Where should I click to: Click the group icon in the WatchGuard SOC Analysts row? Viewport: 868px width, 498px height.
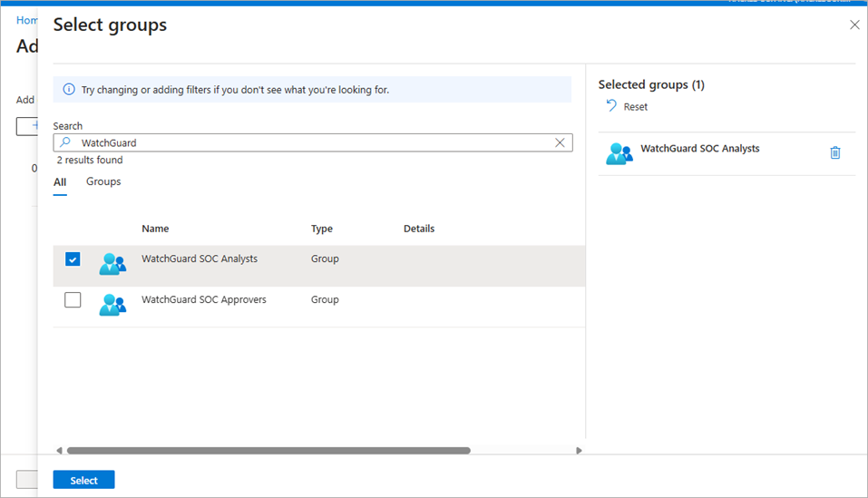[x=112, y=264]
